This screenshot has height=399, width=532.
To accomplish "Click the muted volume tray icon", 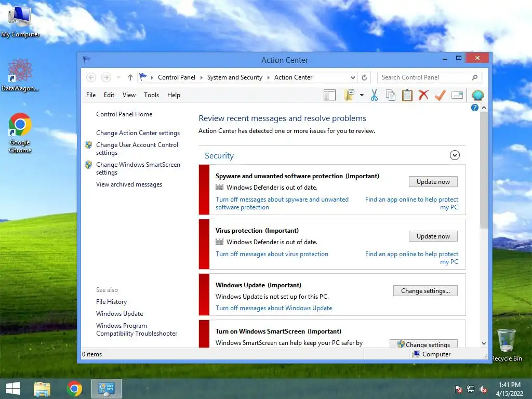I will (x=483, y=389).
